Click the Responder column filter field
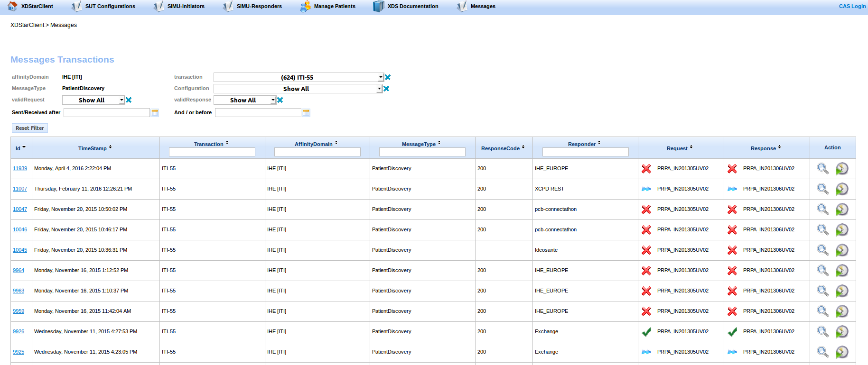This screenshot has width=868, height=365. [x=586, y=152]
